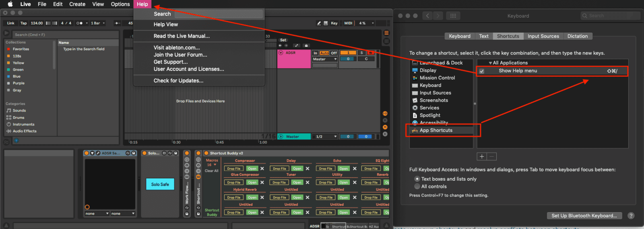Select the Favorites collection
The image size is (644, 229).
[21, 49]
